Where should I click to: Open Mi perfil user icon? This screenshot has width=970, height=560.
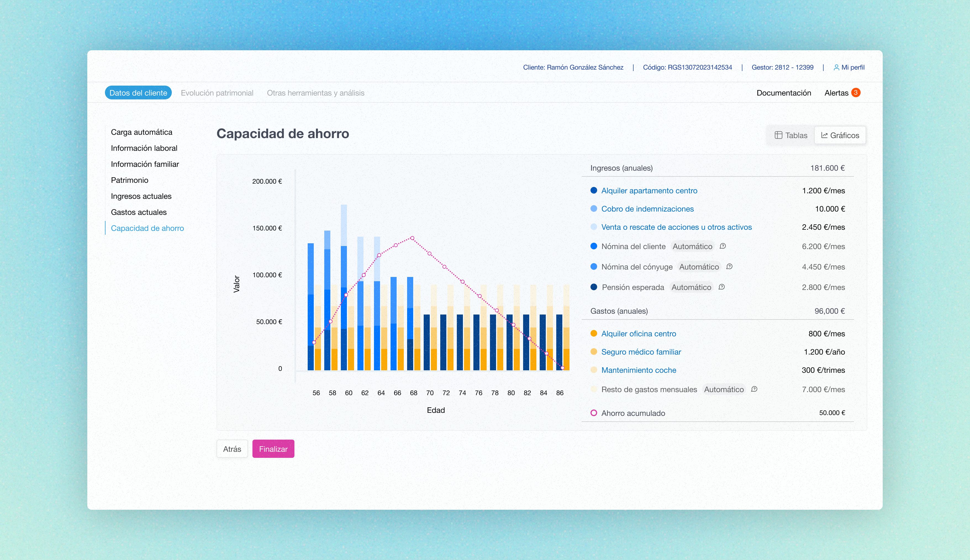tap(836, 67)
